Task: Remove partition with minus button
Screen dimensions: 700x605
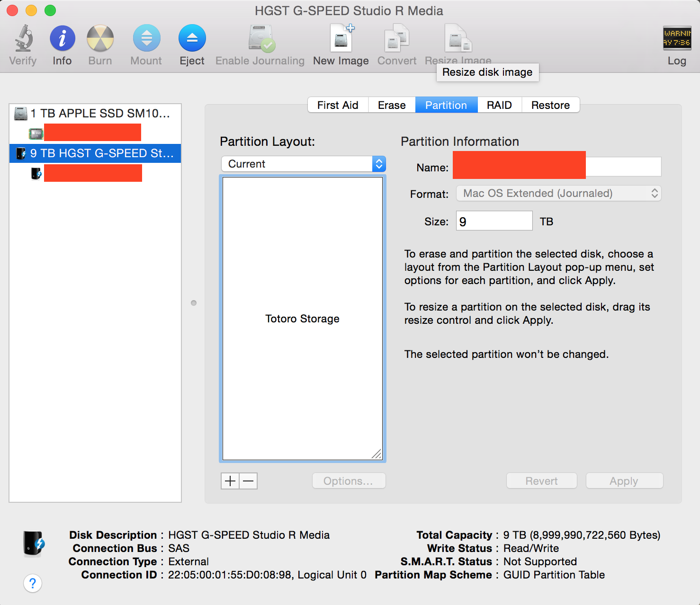Action: click(x=248, y=481)
